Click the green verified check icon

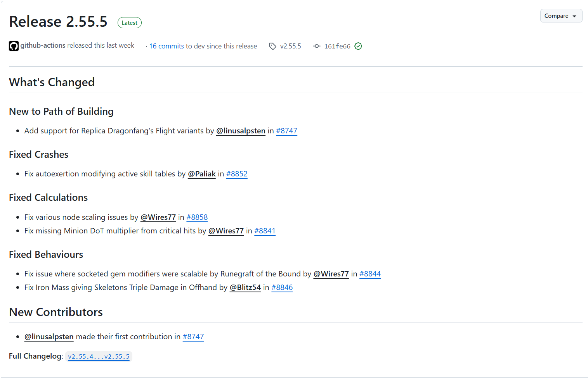pos(358,46)
